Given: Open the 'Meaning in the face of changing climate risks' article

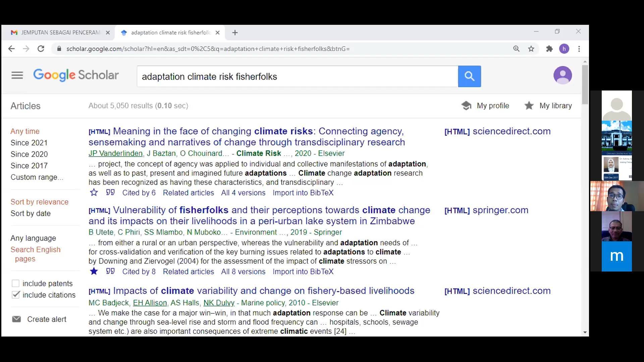Looking at the screenshot, I should [247, 137].
